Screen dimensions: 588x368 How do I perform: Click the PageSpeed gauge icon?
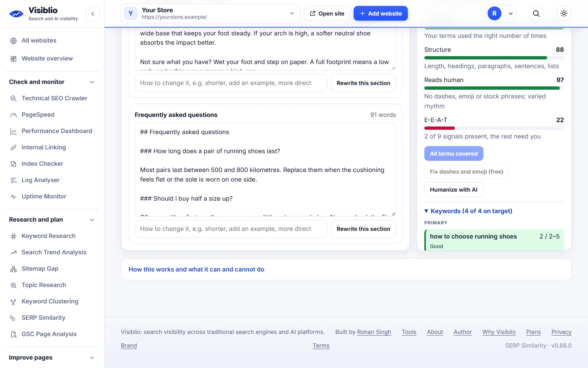13,115
